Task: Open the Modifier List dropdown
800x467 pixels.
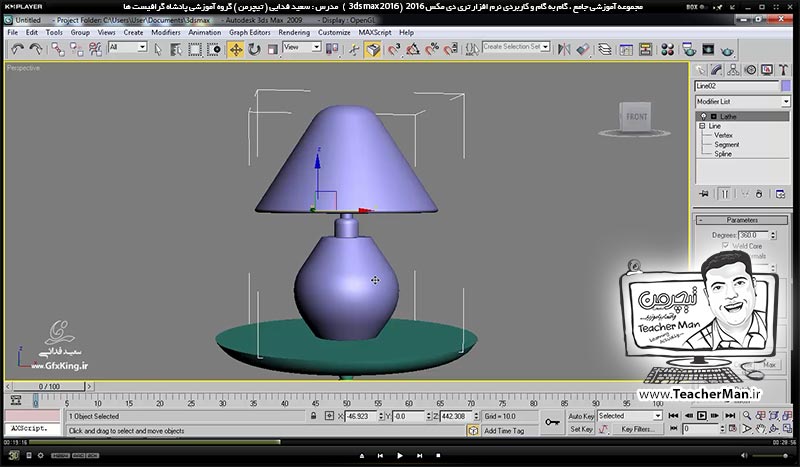Action: coord(742,102)
